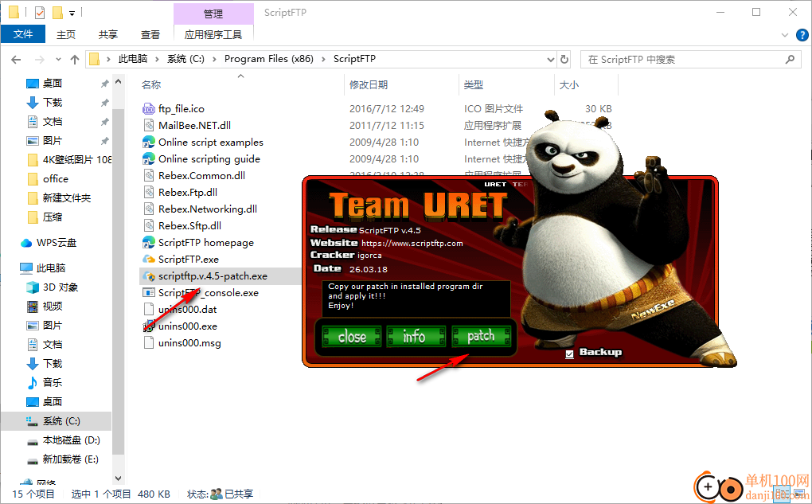Image resolution: width=812 pixels, height=504 pixels.
Task: Open 视频 in navigation pane
Action: 53,306
